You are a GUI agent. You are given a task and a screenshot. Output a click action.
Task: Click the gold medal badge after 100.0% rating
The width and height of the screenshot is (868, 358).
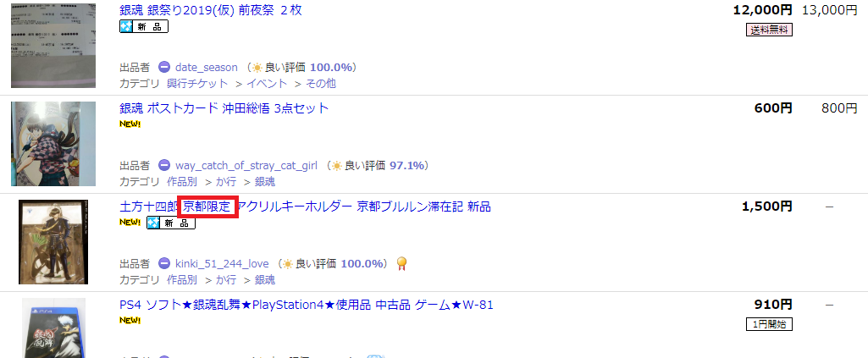[x=402, y=264]
